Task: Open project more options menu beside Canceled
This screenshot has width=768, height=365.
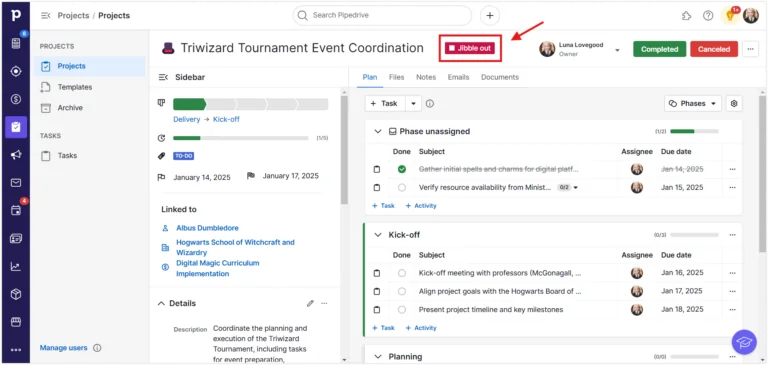Action: pyautogui.click(x=750, y=49)
